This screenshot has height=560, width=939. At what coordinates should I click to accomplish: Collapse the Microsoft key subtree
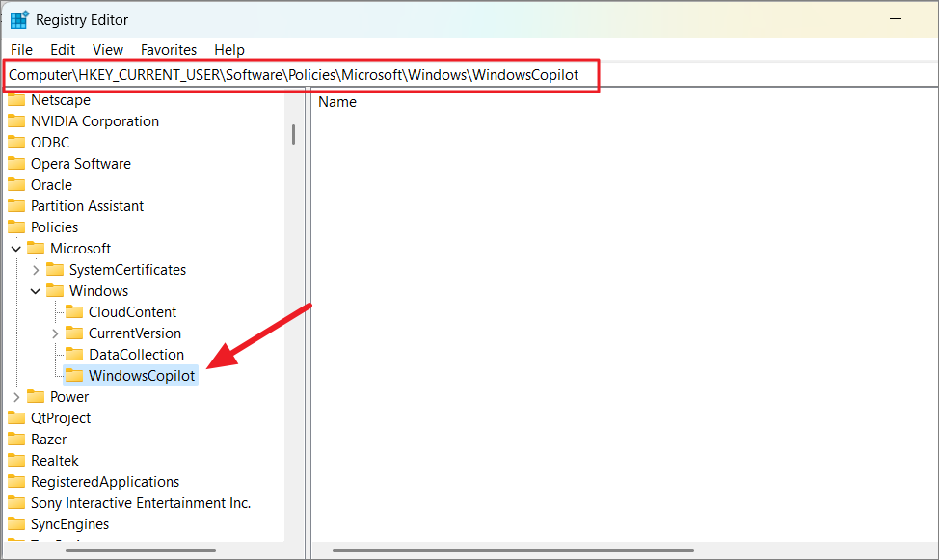pyautogui.click(x=15, y=248)
